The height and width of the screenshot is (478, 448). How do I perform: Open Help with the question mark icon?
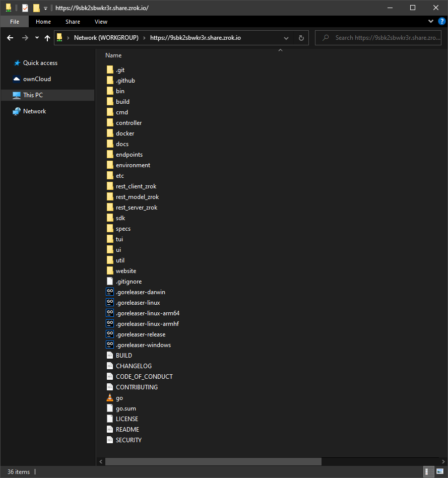pyautogui.click(x=441, y=21)
